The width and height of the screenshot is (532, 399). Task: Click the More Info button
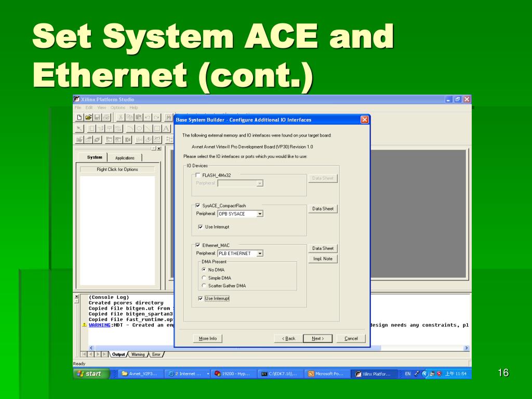coord(208,338)
